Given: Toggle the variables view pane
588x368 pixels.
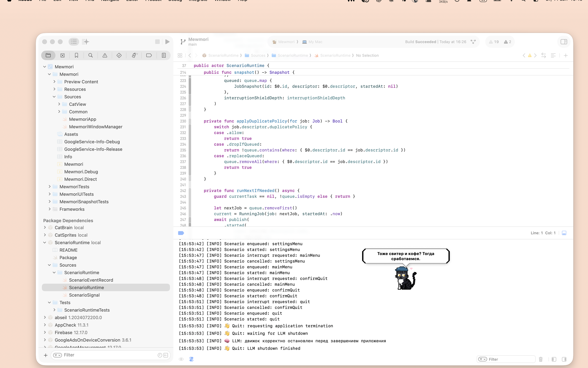Looking at the screenshot, I should [x=554, y=359].
